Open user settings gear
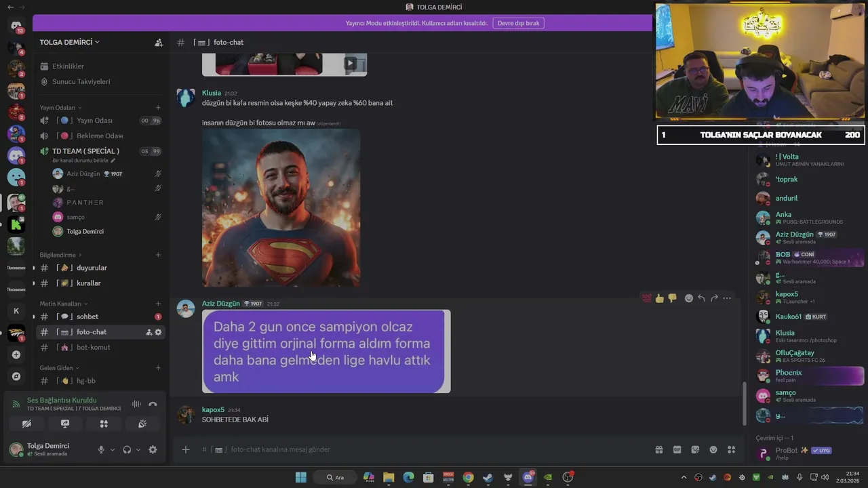Viewport: 868px width, 488px height. coord(153,449)
